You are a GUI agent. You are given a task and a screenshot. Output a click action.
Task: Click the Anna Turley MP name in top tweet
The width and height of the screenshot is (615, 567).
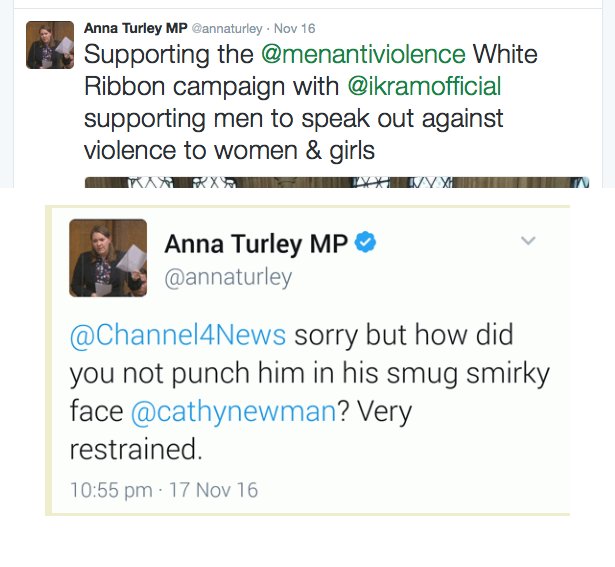pos(136,28)
